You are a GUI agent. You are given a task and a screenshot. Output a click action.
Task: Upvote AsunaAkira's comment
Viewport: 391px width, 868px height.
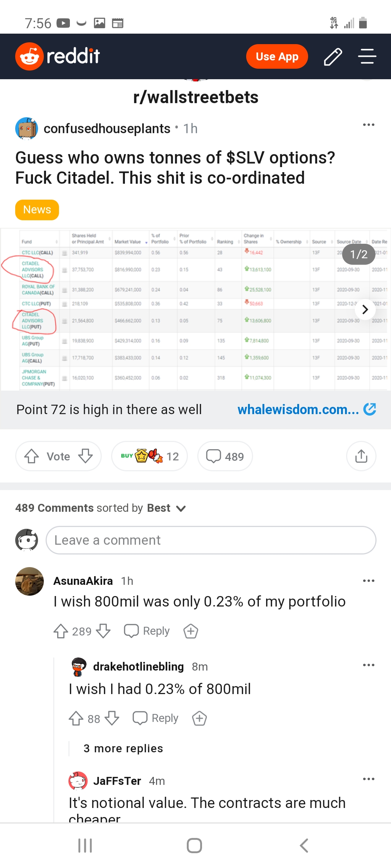61,631
